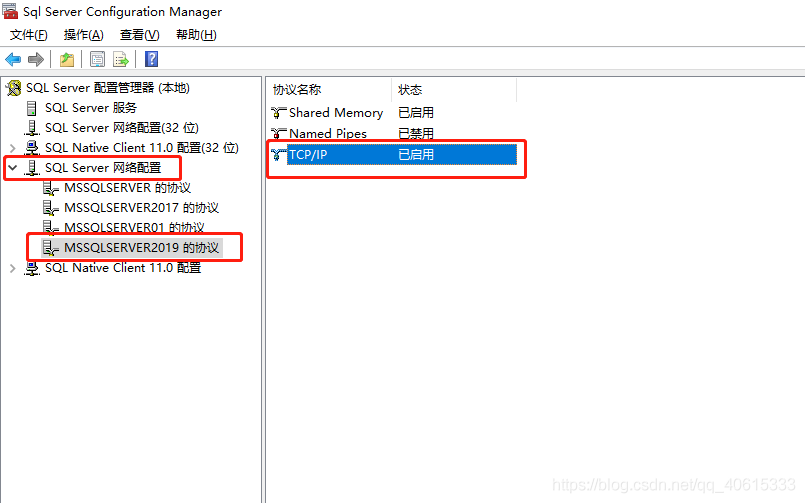Screen dimensions: 805x503
Task: Open the 查看(V) menu
Action: point(139,35)
